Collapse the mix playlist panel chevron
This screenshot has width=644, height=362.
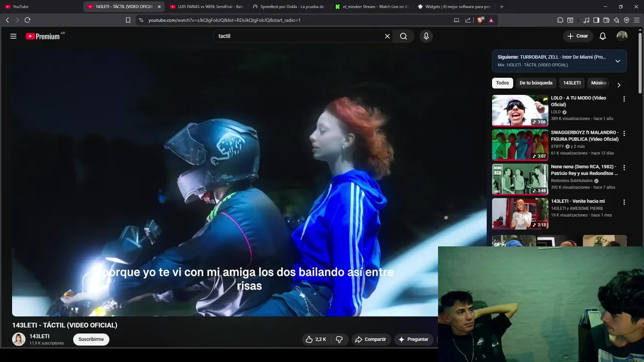[617, 61]
